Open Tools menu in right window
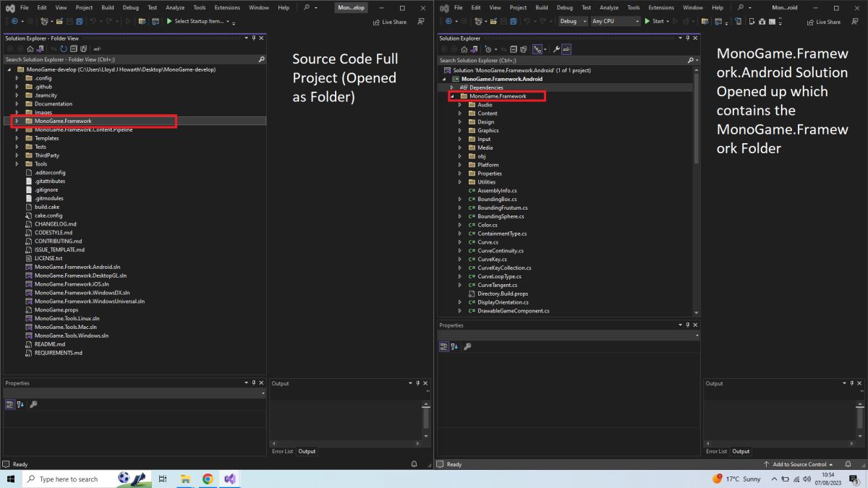Viewport: 868px width, 488px height. click(x=633, y=7)
